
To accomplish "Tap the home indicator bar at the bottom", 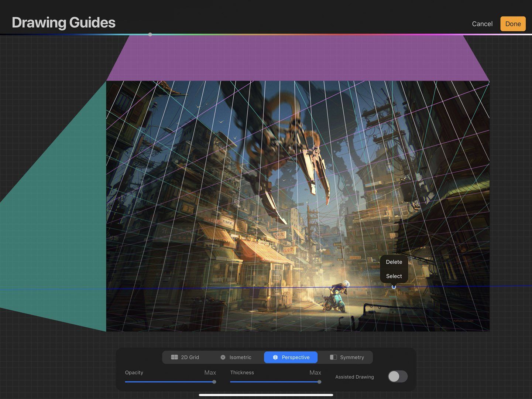I will click(x=266, y=395).
